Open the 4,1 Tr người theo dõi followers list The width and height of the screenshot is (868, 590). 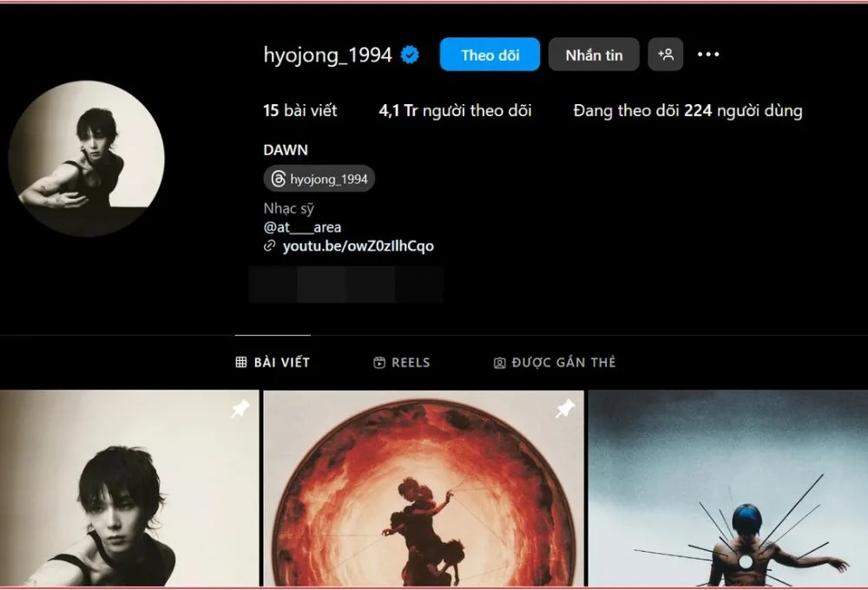(455, 111)
